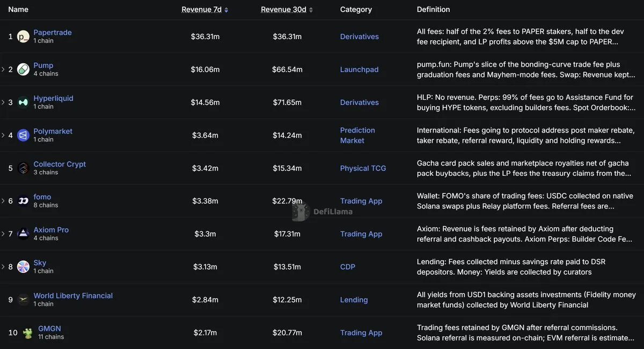Click the Papertrade protocol logo icon
Viewport: 644px width, 349px height.
click(23, 36)
